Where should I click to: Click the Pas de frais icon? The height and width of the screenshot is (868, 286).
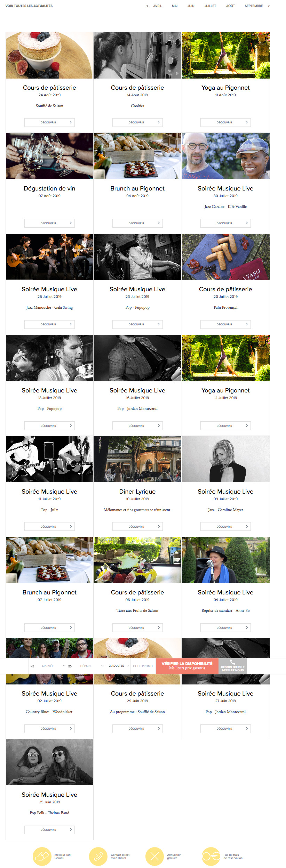click(x=211, y=856)
